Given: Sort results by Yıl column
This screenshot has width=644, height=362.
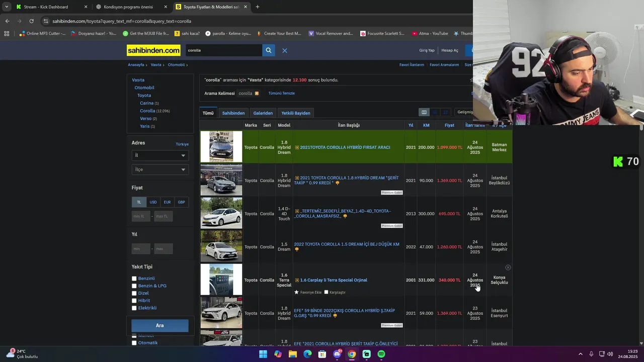Looking at the screenshot, I should pyautogui.click(x=411, y=125).
